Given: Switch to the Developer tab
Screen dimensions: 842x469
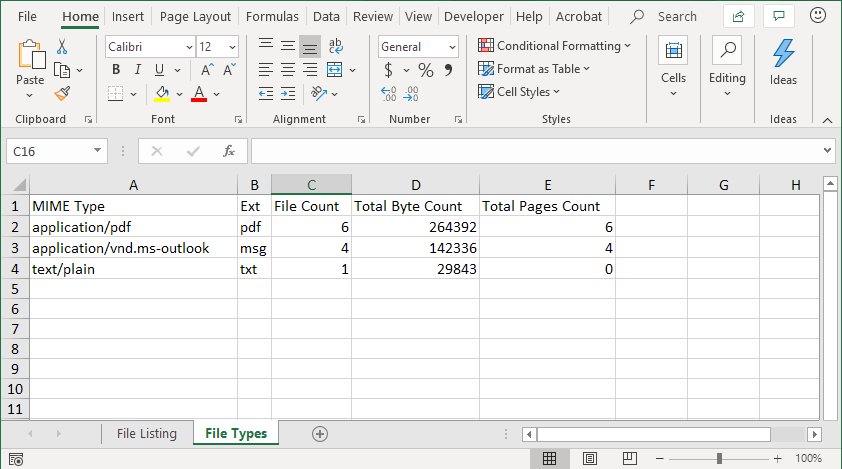Looking at the screenshot, I should click(474, 17).
